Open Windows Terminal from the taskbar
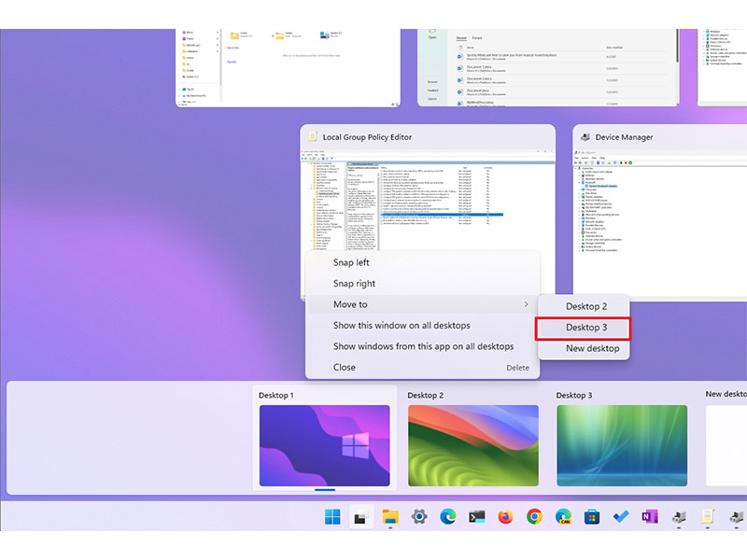The image size is (747, 560). click(x=477, y=517)
